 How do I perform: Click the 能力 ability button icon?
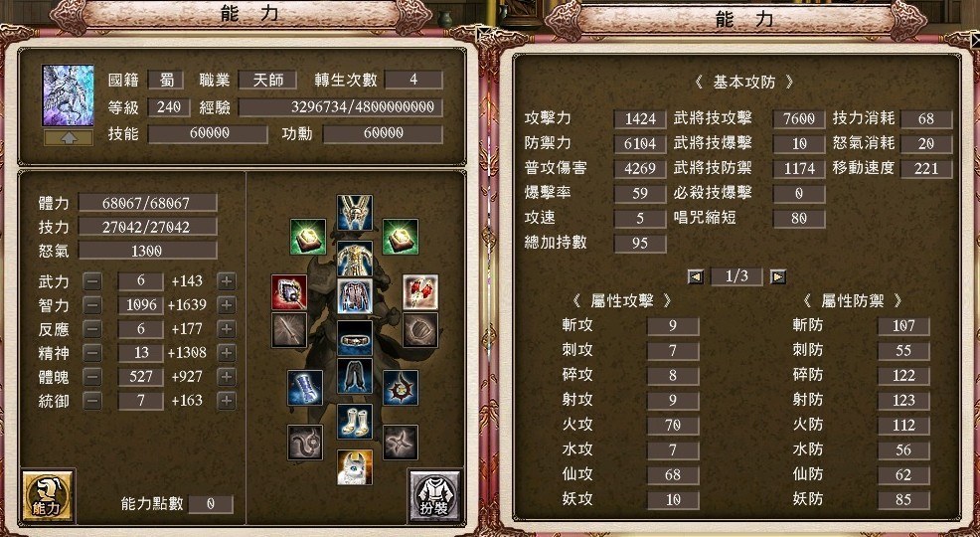coord(48,496)
